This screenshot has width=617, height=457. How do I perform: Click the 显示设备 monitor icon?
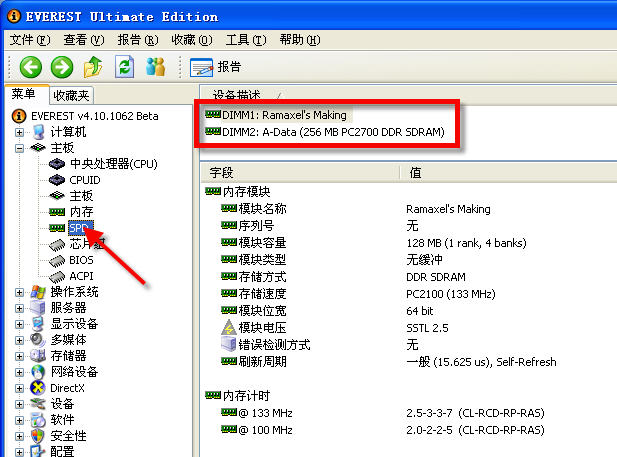pyautogui.click(x=38, y=324)
